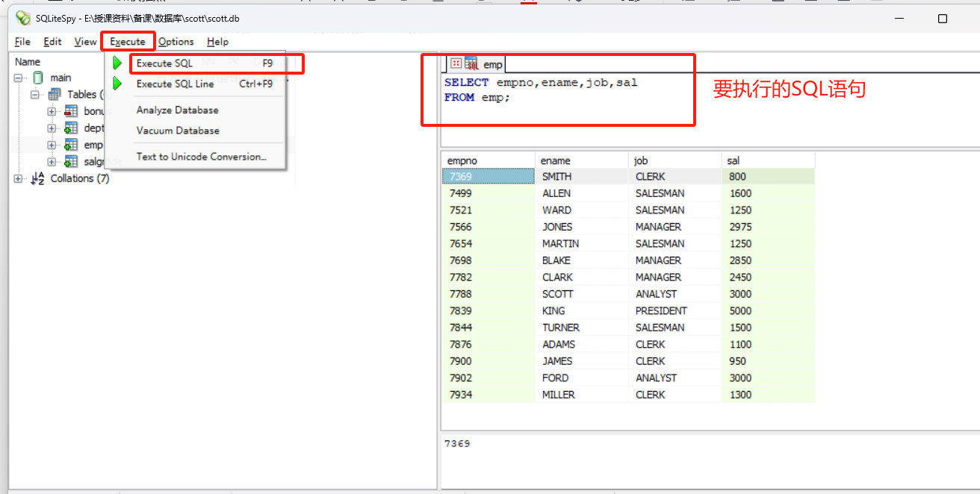Click the red close icon on SQL tab bar
980x494 pixels.
(x=456, y=63)
